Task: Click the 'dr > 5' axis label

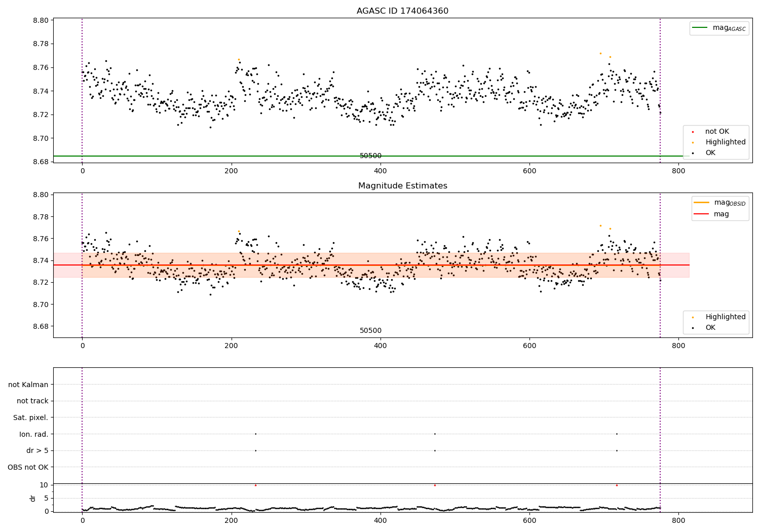Action: (37, 451)
